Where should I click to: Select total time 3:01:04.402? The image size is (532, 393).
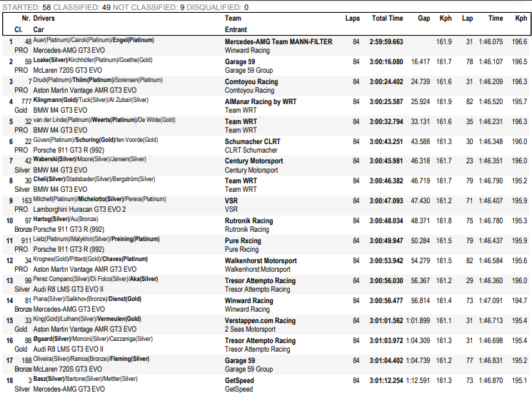(x=386, y=361)
